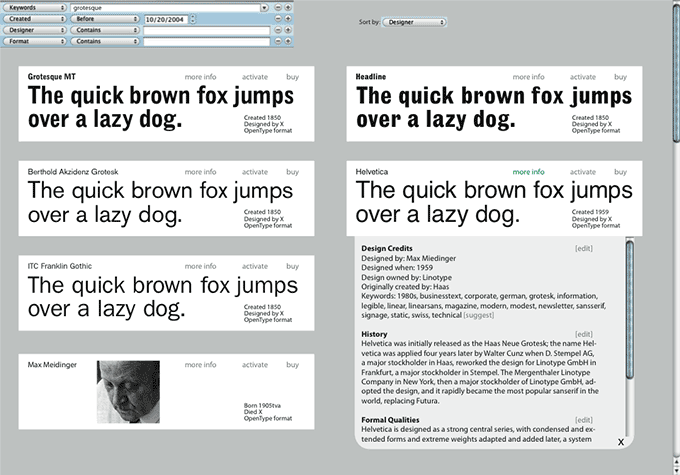Add a criterion after the Format row
Image resolution: width=680 pixels, height=475 pixels.
point(288,41)
